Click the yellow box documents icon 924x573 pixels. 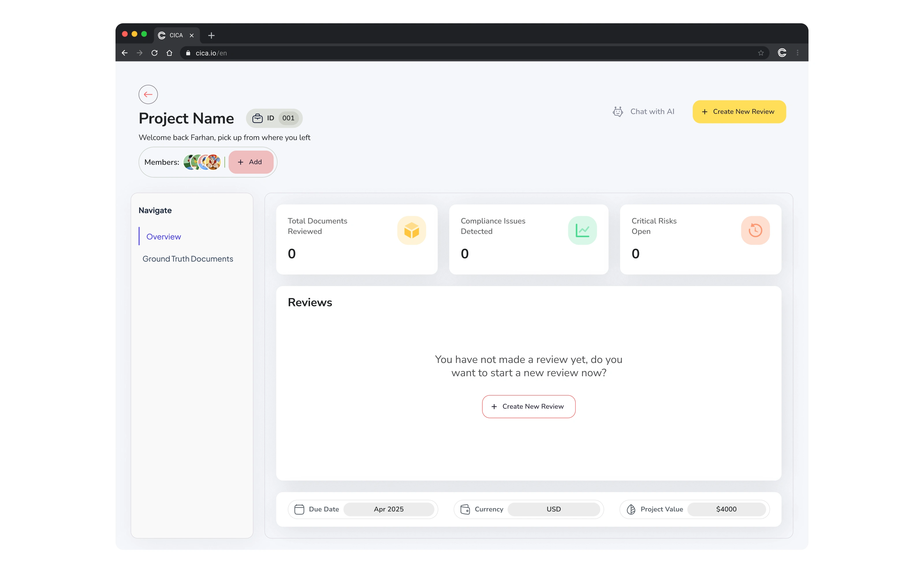coord(411,231)
